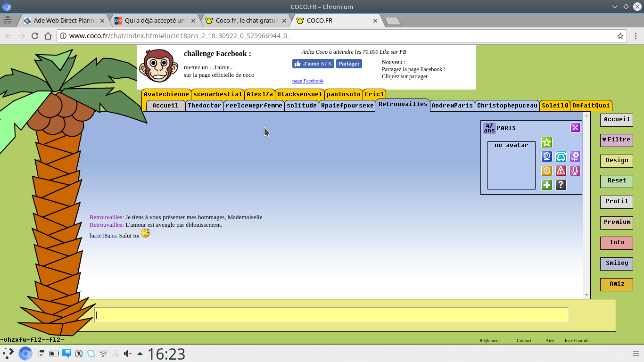Click the red warning triangle icon
This screenshot has width=644, height=362.
pyautogui.click(x=561, y=171)
